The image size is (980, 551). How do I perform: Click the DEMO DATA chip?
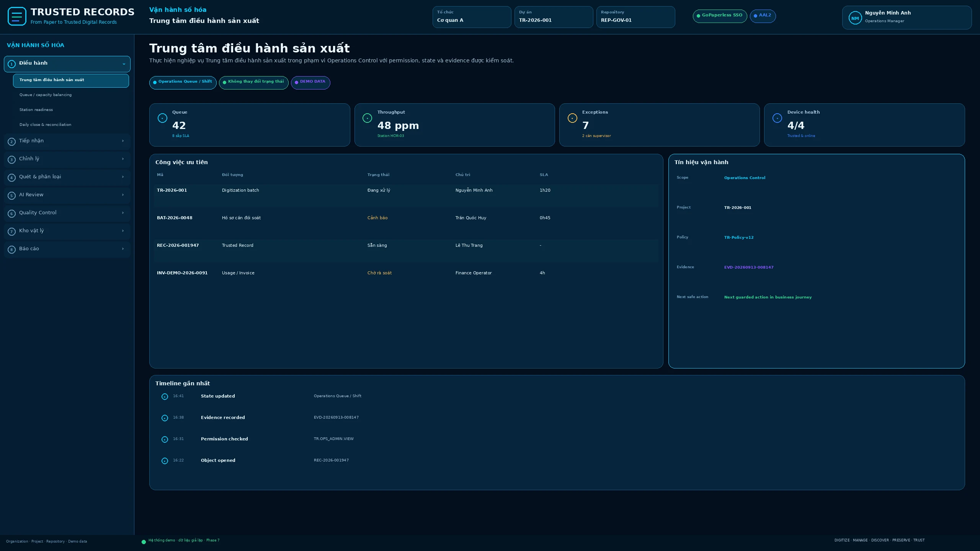(x=310, y=83)
